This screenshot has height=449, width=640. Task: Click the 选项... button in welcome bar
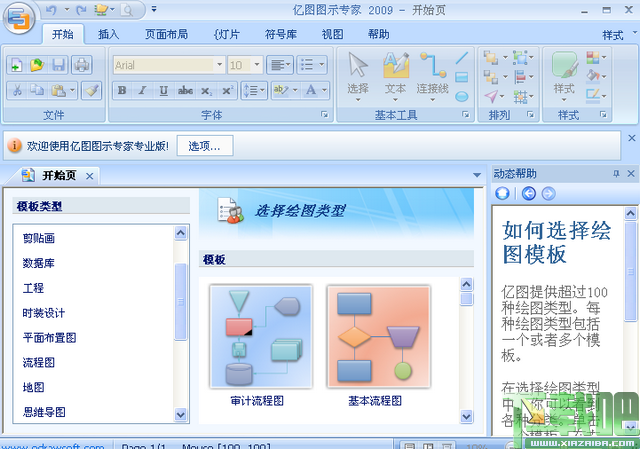pyautogui.click(x=205, y=146)
